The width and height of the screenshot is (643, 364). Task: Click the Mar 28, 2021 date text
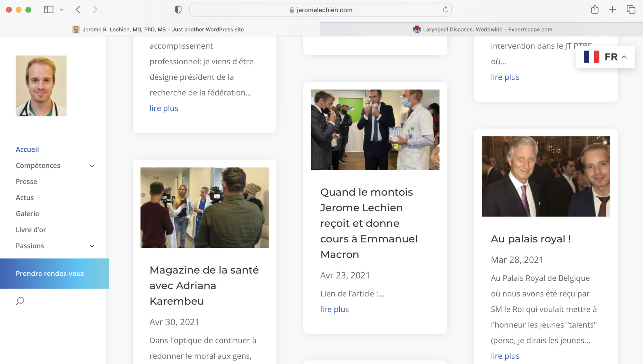pyautogui.click(x=517, y=260)
